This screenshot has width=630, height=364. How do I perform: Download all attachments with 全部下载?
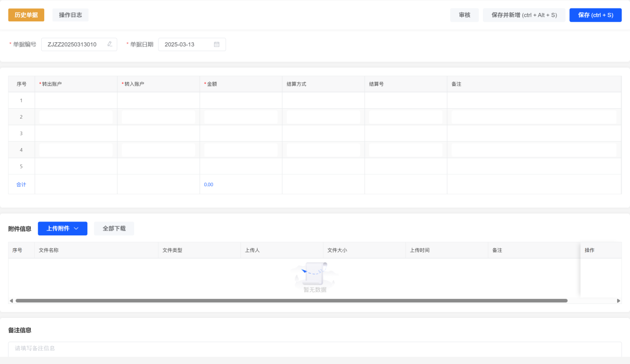tap(114, 228)
